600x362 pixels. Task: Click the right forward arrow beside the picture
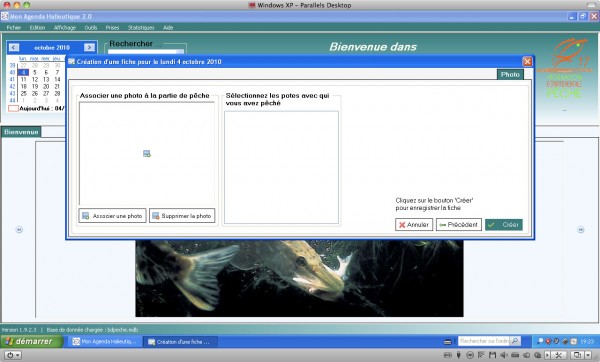[580, 230]
